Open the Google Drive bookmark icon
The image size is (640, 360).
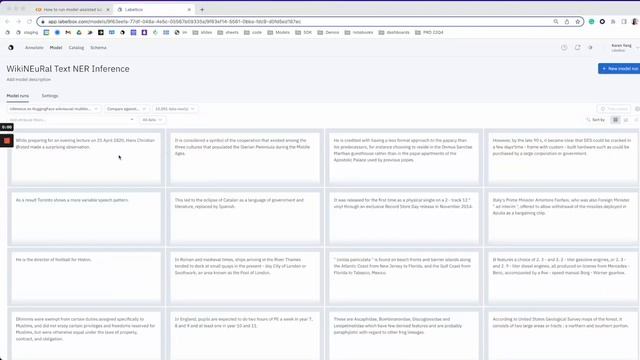pos(79,32)
